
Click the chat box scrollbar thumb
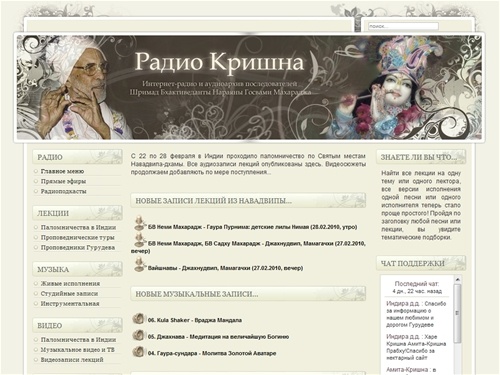(458, 313)
